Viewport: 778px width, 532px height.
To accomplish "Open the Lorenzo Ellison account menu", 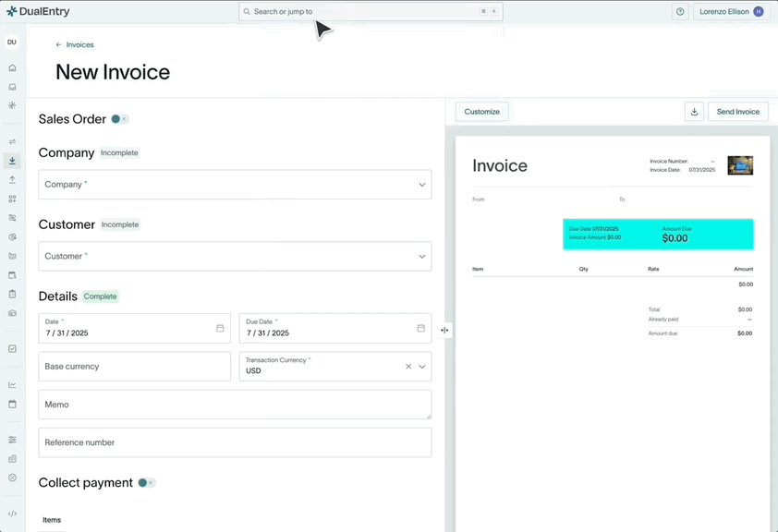I will (x=731, y=11).
